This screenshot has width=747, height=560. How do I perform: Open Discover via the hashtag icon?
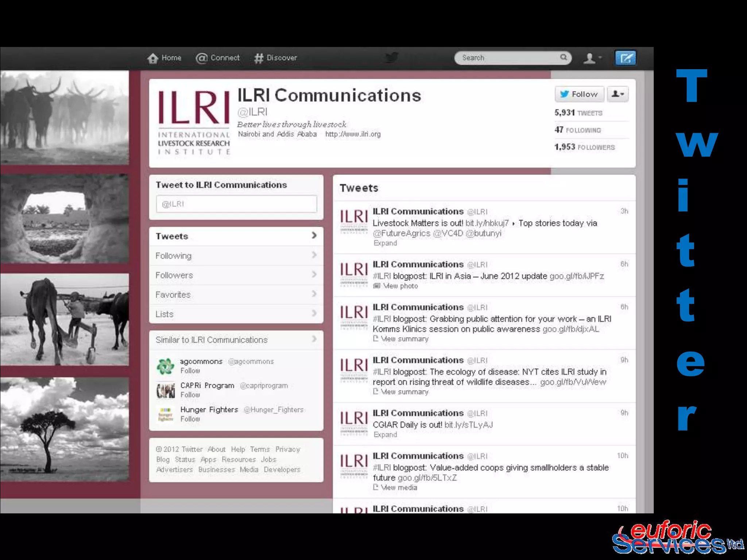coord(259,58)
